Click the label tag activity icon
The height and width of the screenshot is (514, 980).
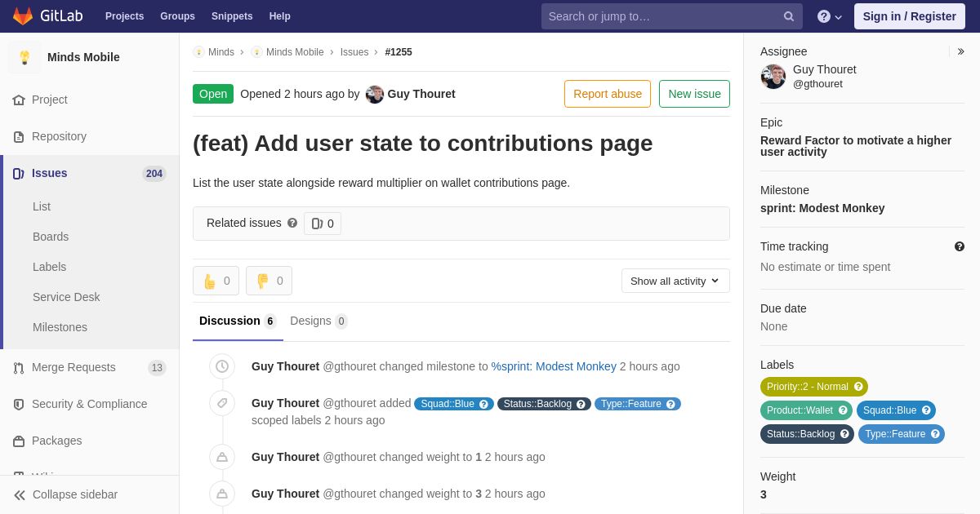222,403
